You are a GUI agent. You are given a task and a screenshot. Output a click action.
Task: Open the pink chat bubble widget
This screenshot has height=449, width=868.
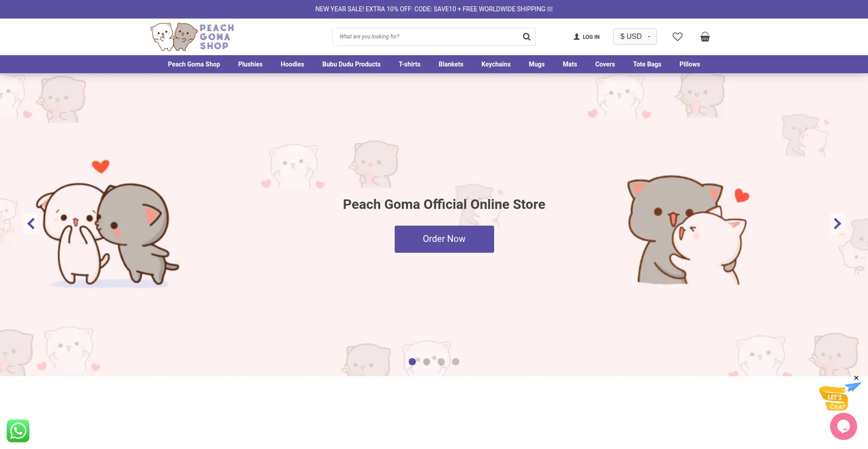844,426
